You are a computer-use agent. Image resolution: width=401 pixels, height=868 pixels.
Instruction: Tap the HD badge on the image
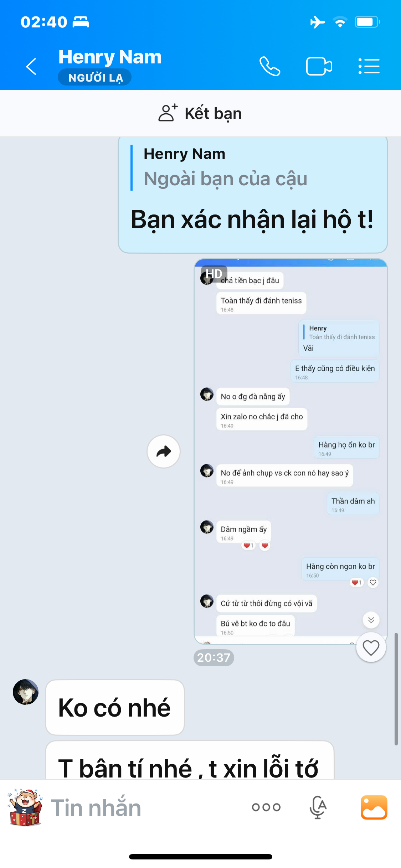(214, 274)
